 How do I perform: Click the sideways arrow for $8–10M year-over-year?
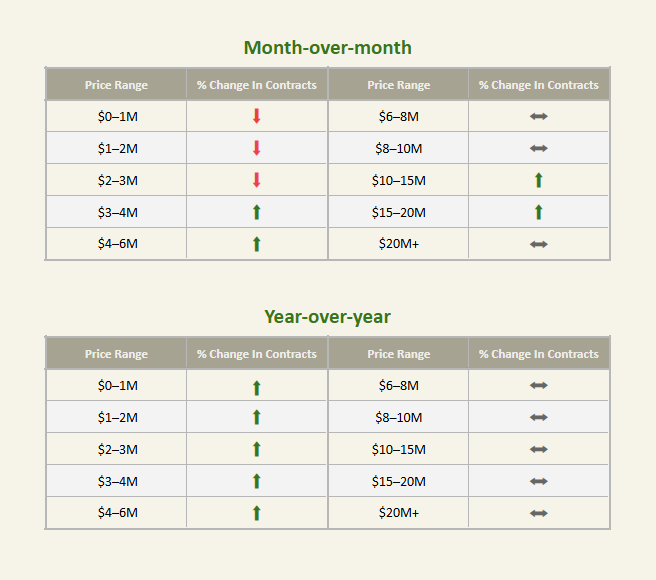coord(538,417)
